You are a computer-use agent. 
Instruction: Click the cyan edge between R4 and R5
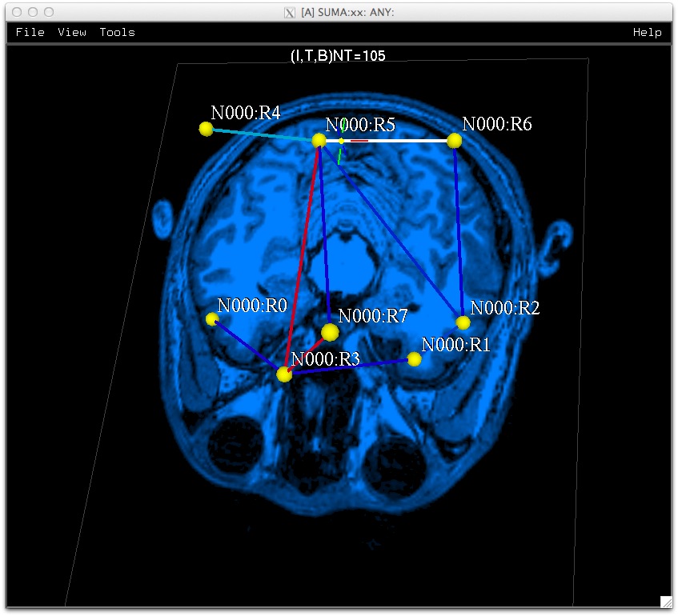pos(260,134)
